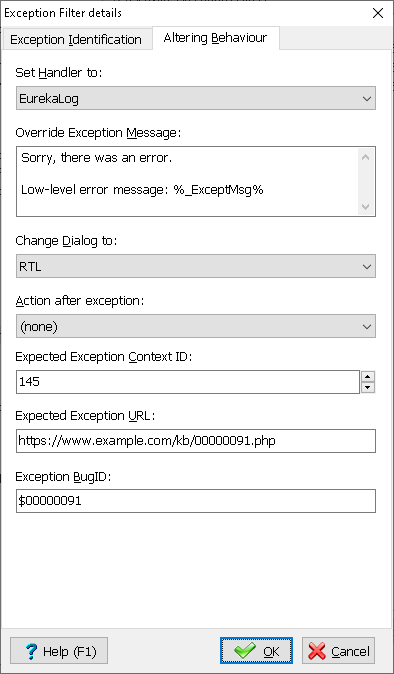Expand the Change Dialog to combo box
This screenshot has width=394, height=674.
point(196,266)
